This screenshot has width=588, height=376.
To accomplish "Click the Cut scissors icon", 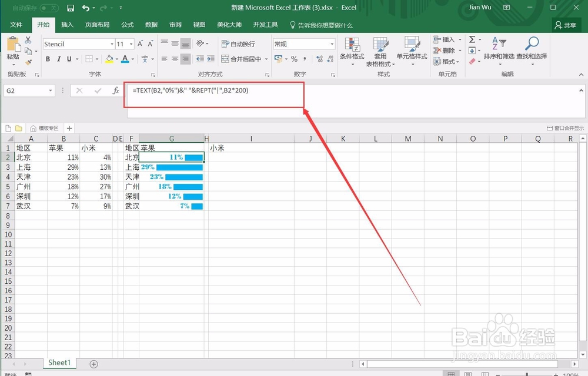I will click(x=28, y=40).
